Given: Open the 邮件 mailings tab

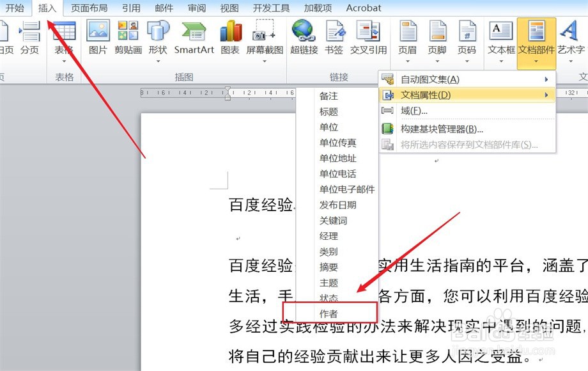Looking at the screenshot, I should (x=164, y=8).
